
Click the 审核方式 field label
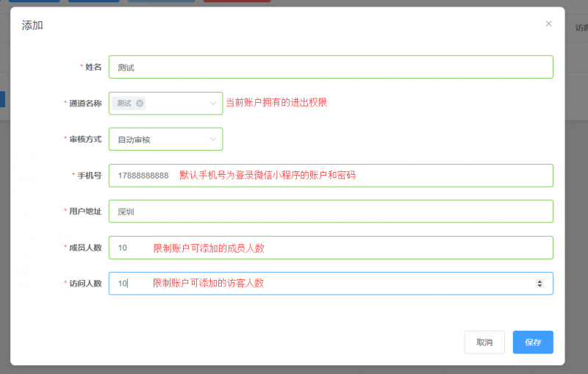pyautogui.click(x=85, y=139)
